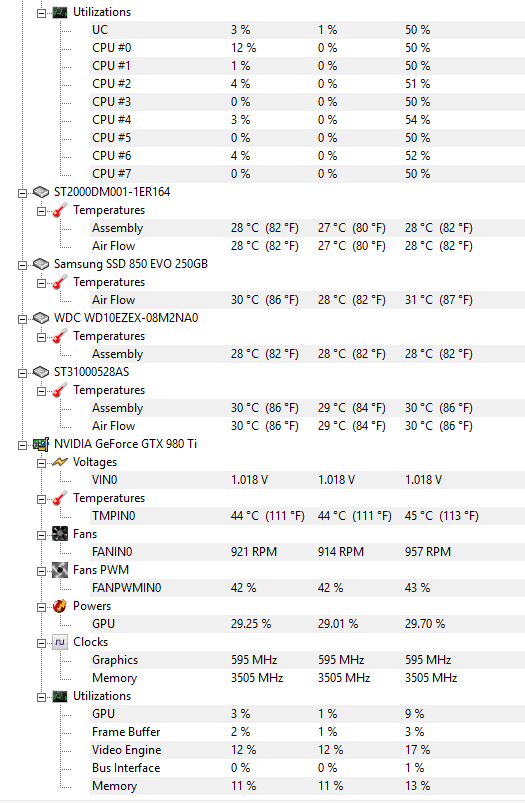Click the GPU Temperatures thermometer icon

click(60, 498)
